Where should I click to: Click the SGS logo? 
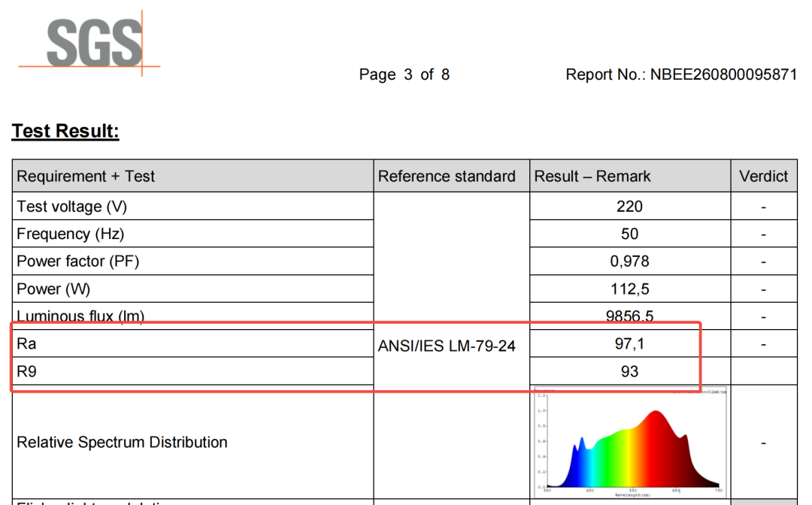[89, 43]
